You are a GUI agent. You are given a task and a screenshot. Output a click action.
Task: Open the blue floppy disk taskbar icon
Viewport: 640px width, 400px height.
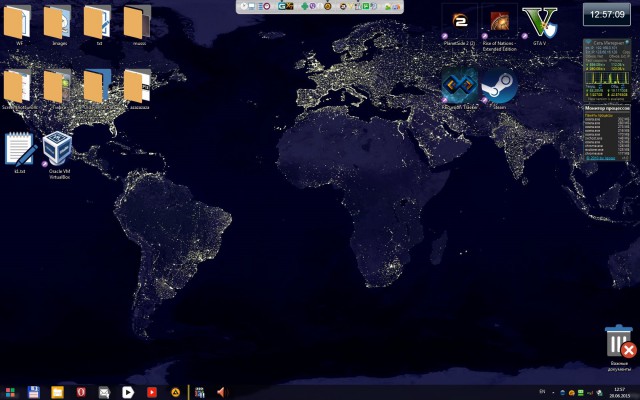[x=33, y=393]
